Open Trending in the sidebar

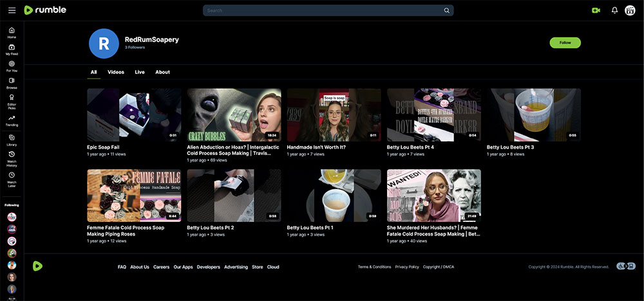[12, 121]
